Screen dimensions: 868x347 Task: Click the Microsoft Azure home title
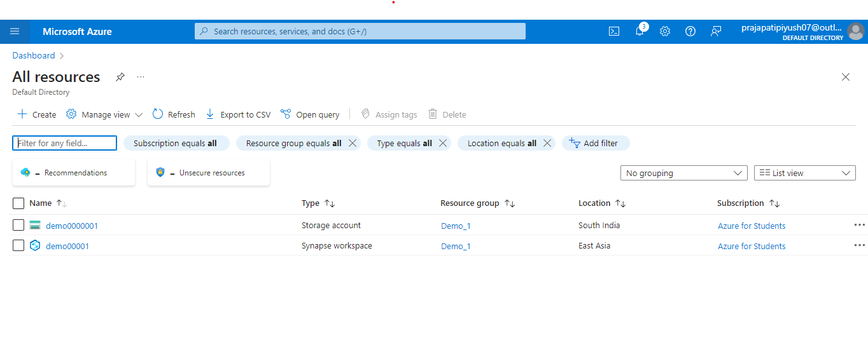[77, 31]
